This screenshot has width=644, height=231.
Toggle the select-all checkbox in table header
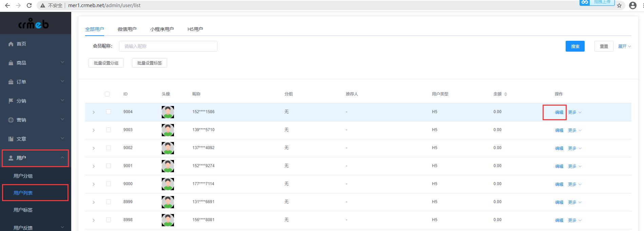[107, 94]
